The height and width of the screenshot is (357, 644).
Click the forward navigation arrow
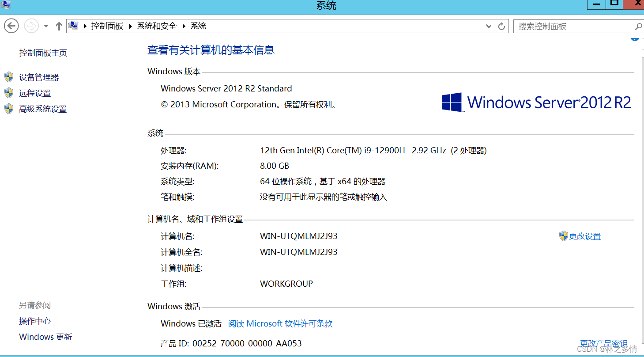click(x=31, y=26)
